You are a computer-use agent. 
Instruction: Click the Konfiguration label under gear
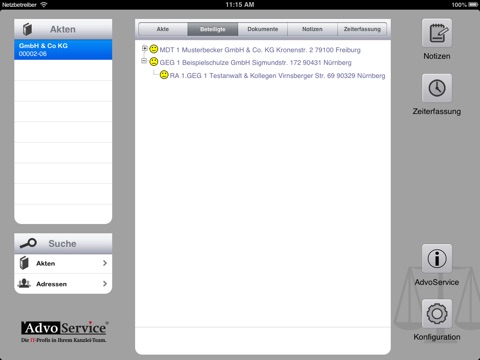(x=437, y=337)
